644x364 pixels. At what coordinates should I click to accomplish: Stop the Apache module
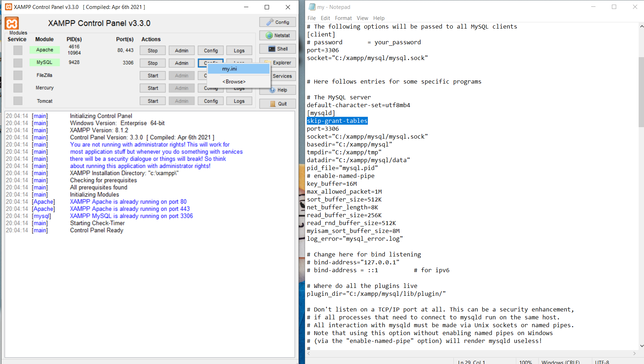click(x=153, y=51)
